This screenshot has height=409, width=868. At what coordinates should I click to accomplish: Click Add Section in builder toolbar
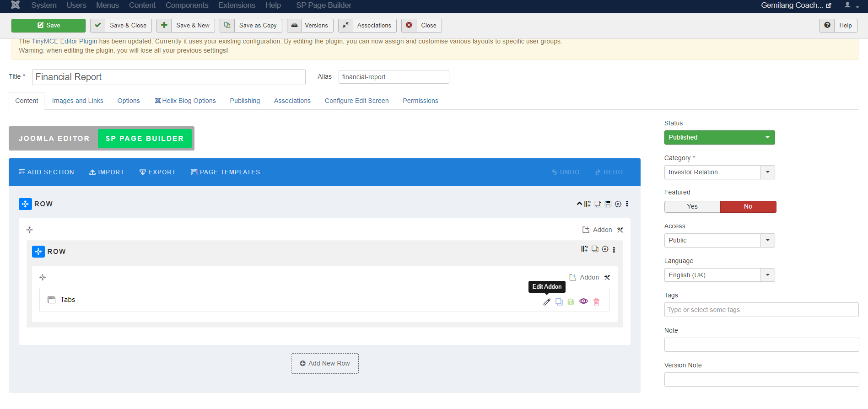pos(46,172)
